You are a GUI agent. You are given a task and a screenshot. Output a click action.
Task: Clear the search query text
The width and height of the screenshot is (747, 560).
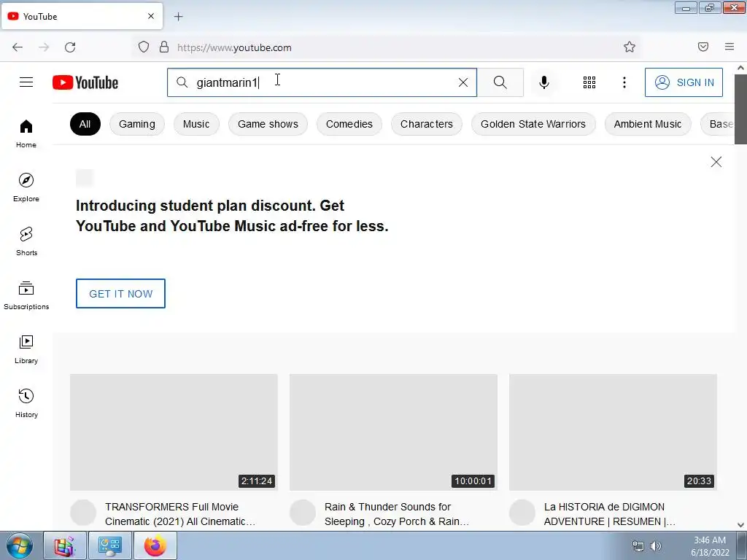pos(463,82)
